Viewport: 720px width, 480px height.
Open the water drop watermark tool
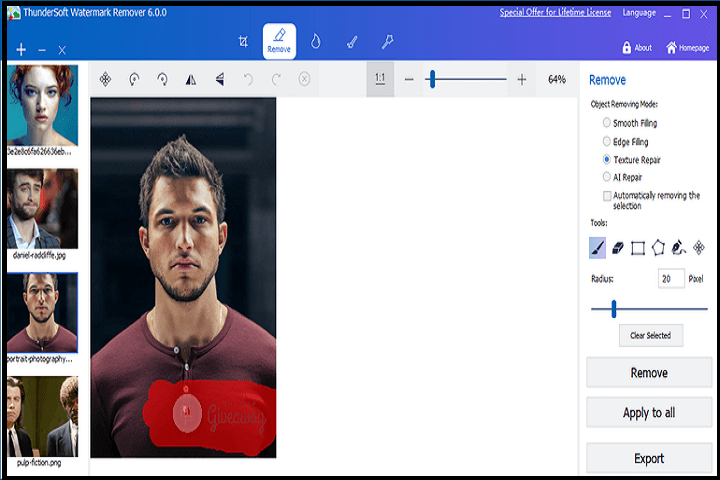pos(316,42)
